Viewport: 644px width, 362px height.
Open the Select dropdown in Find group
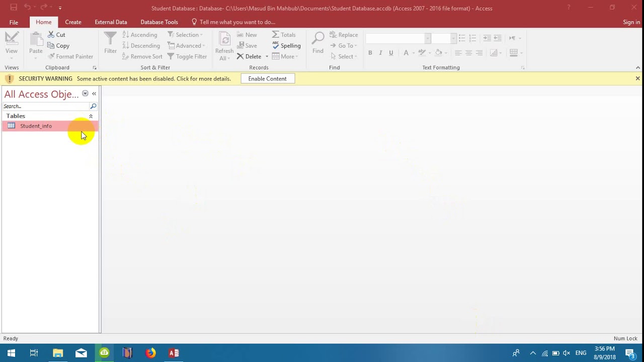[x=344, y=56]
